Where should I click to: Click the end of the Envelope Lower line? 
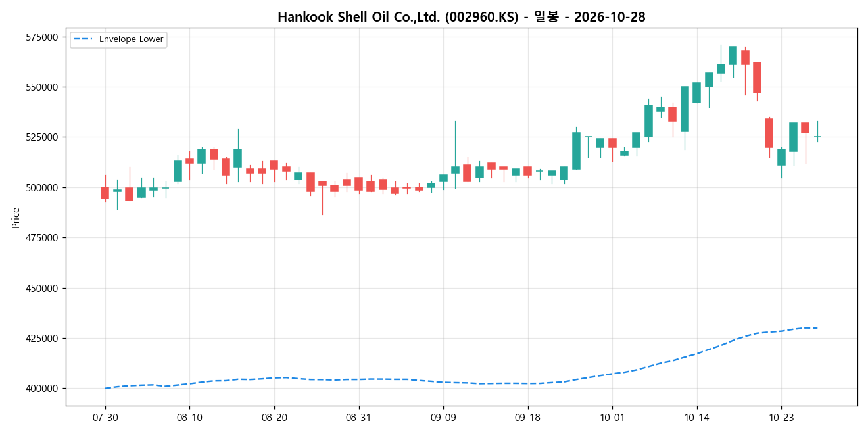click(817, 328)
